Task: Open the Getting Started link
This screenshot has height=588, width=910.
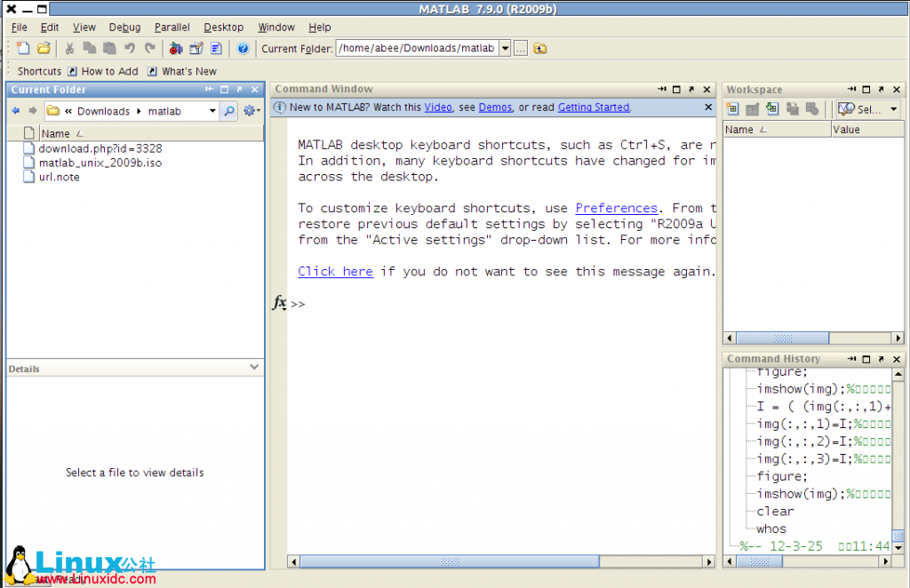Action: point(594,107)
